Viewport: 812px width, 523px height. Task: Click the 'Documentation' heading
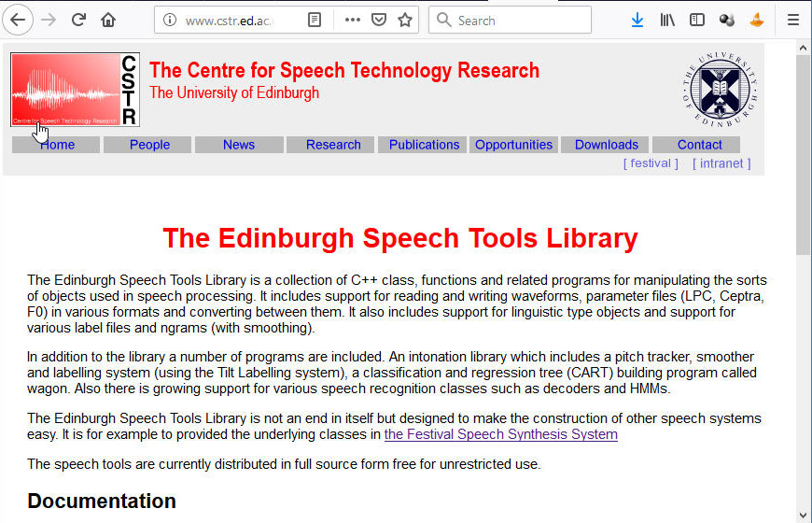(x=102, y=502)
